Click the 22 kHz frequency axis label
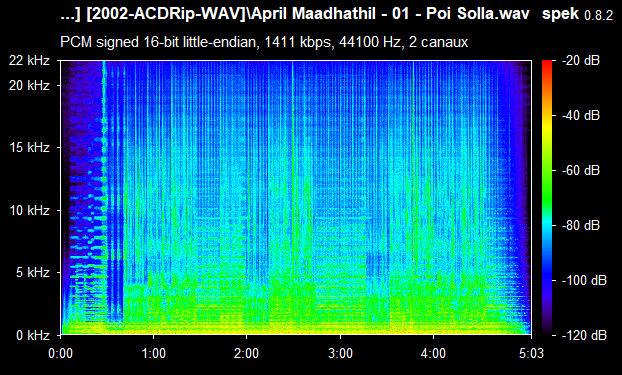 [x=29, y=61]
